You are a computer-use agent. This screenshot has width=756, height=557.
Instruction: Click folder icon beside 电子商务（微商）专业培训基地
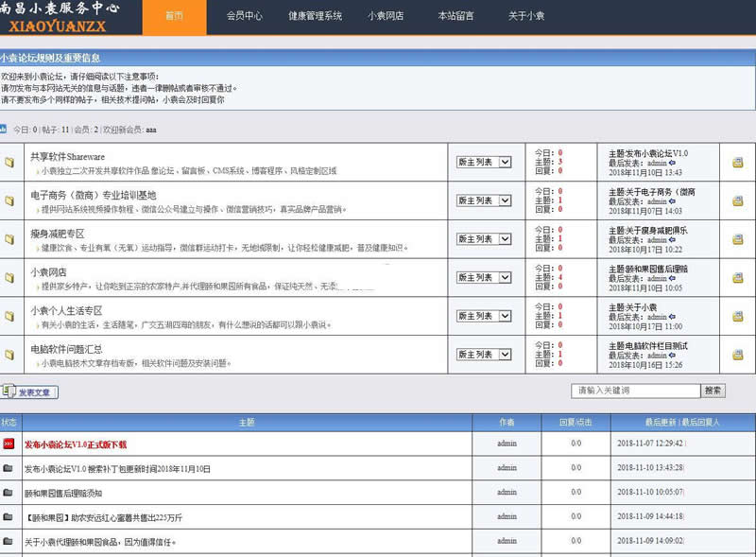(x=9, y=200)
